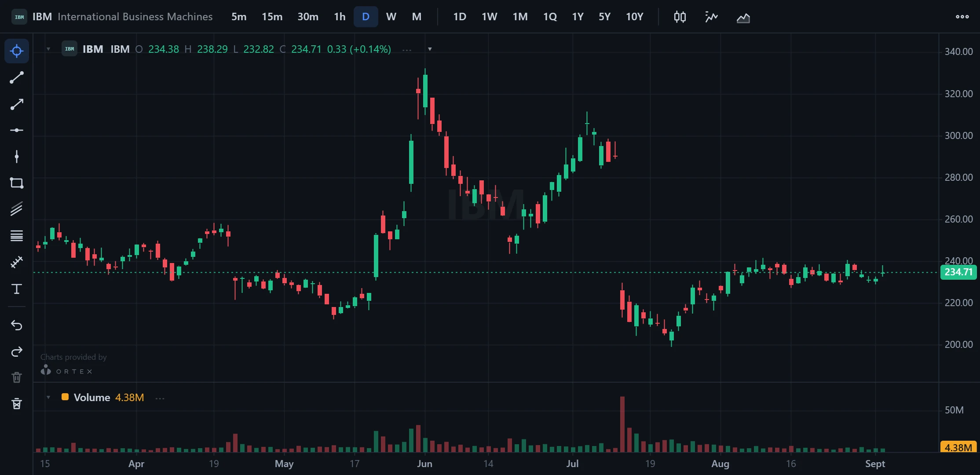The width and height of the screenshot is (980, 475).
Task: Click the 50M volume axis label
Action: point(954,410)
